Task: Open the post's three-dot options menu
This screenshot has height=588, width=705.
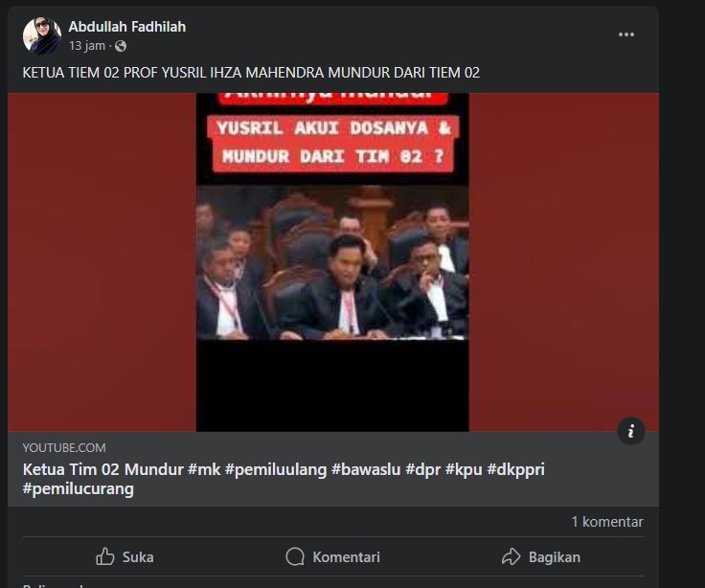Action: (x=625, y=34)
